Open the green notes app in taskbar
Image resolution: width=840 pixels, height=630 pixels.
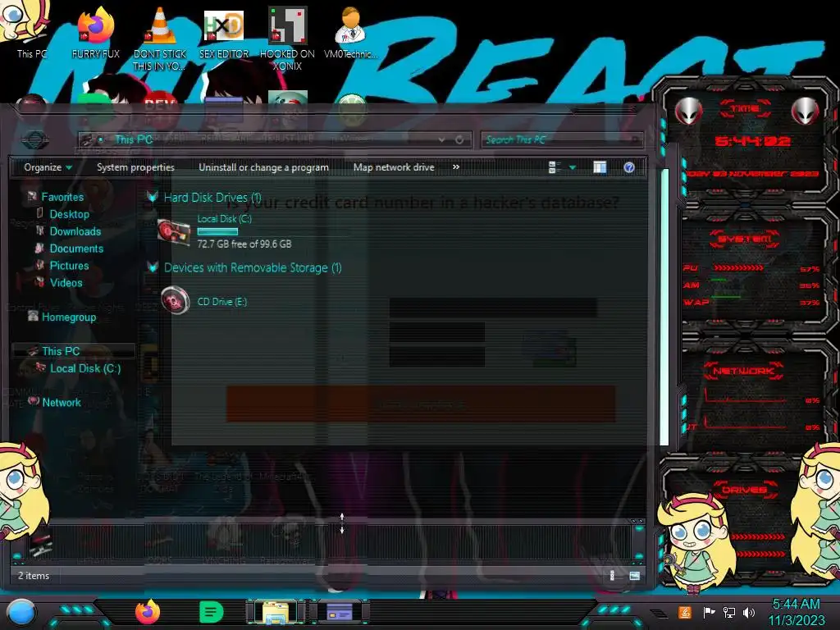[211, 612]
